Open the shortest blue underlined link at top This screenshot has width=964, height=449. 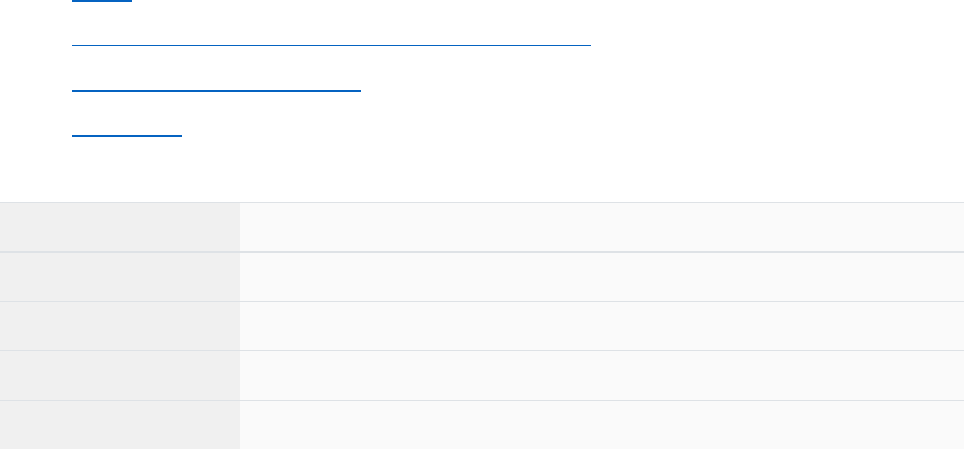pyautogui.click(x=101, y=1)
